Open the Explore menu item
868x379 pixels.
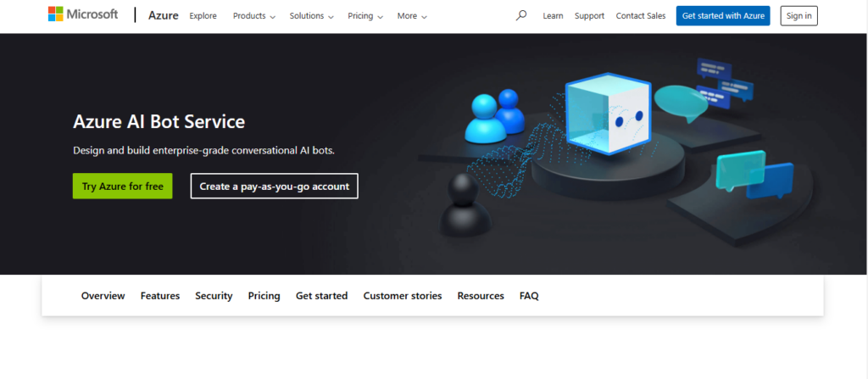point(203,16)
